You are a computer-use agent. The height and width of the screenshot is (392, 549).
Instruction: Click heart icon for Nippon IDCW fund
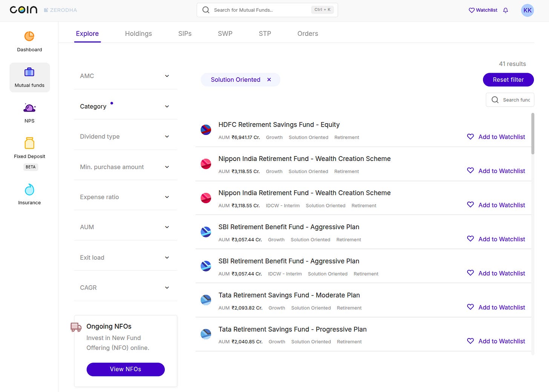pos(470,205)
